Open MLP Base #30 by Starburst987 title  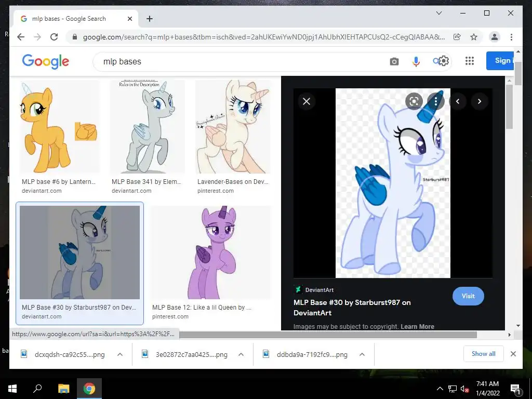(352, 308)
